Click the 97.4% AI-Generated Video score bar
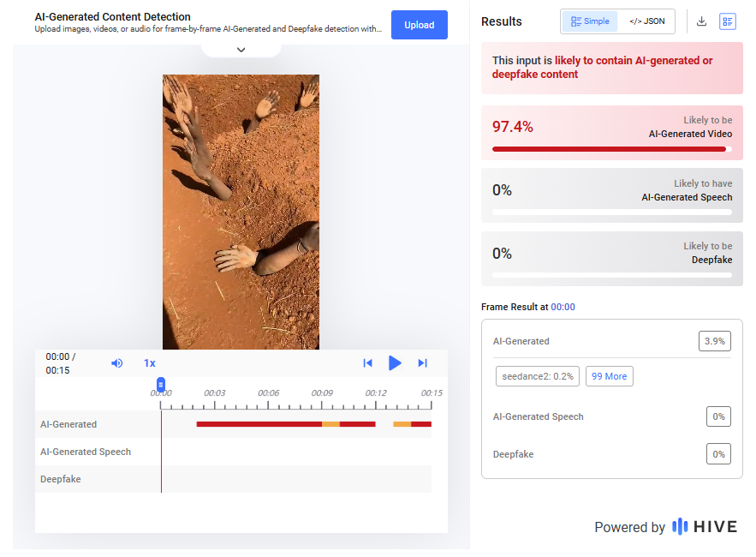 pyautogui.click(x=612, y=149)
